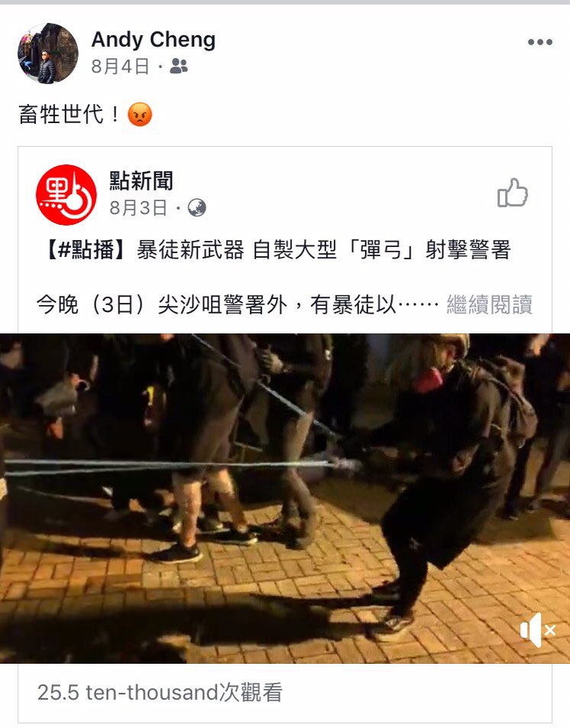Unmute the video with the speaker icon

tap(538, 630)
